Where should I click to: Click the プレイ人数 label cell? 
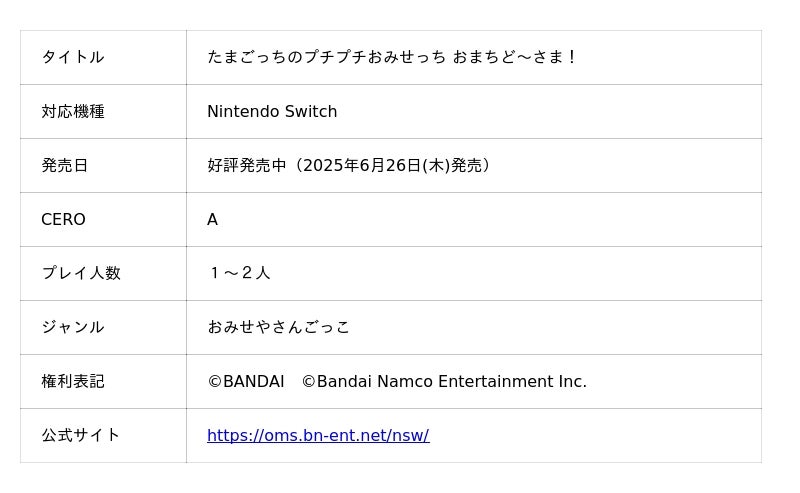81,274
